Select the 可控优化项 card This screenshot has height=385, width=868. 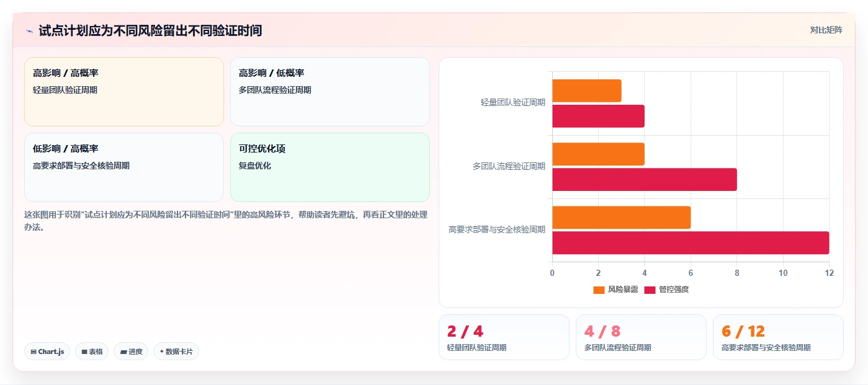tap(330, 167)
